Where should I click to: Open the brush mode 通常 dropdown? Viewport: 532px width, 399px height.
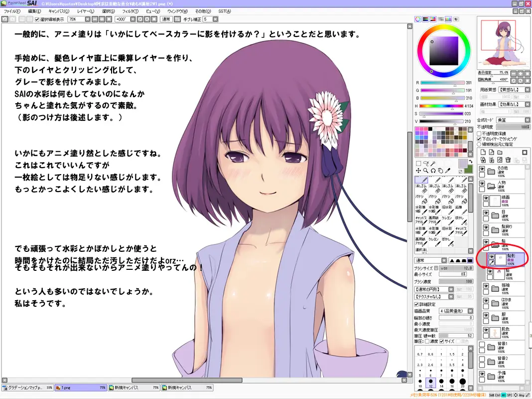444,260
